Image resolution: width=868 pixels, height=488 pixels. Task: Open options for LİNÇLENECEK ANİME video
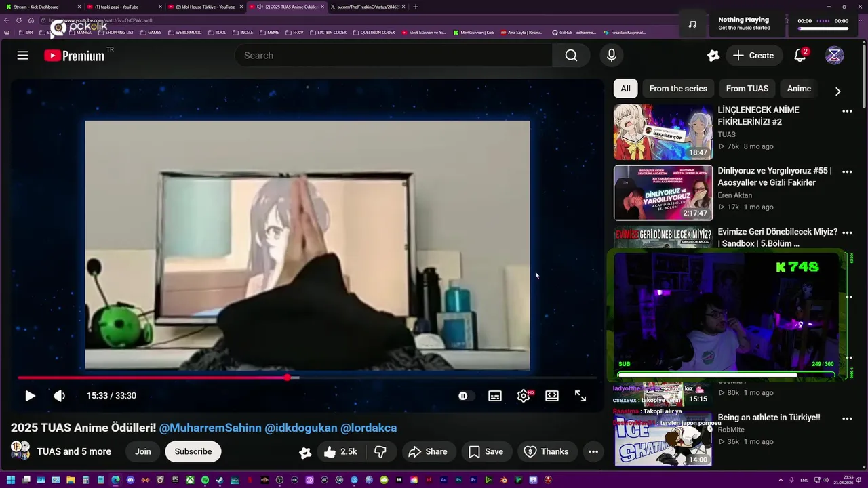[847, 111]
